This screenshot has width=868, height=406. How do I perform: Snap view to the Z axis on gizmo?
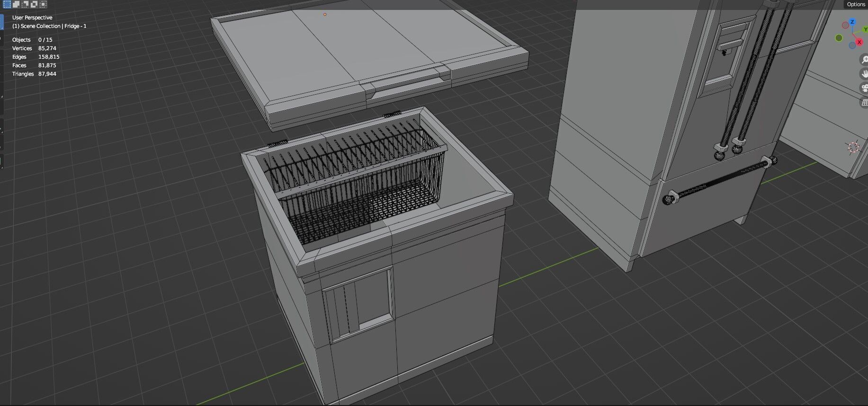tap(852, 22)
